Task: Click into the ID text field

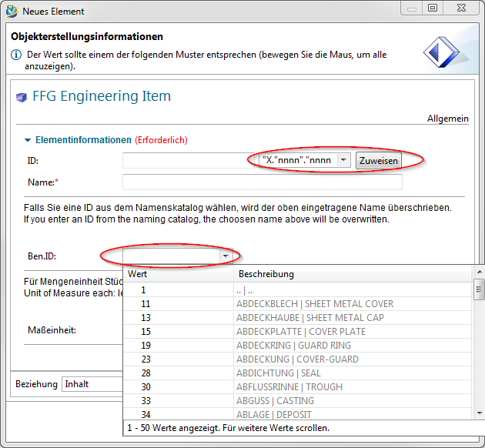Action: [x=183, y=160]
